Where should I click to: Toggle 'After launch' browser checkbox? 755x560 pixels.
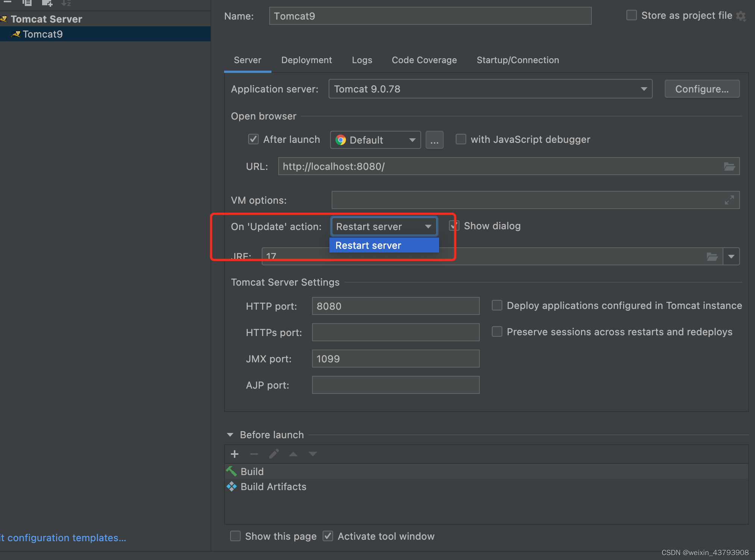coord(252,139)
